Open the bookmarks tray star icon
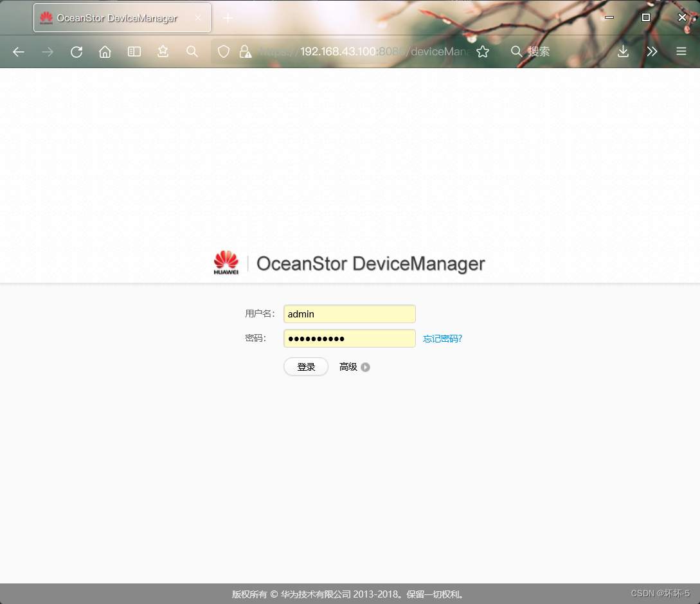Viewport: 700px width, 604px height. [163, 52]
